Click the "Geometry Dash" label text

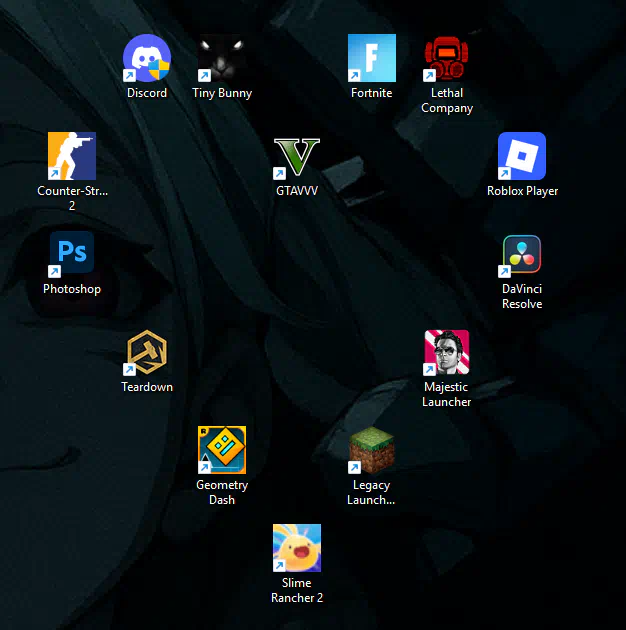(222, 492)
